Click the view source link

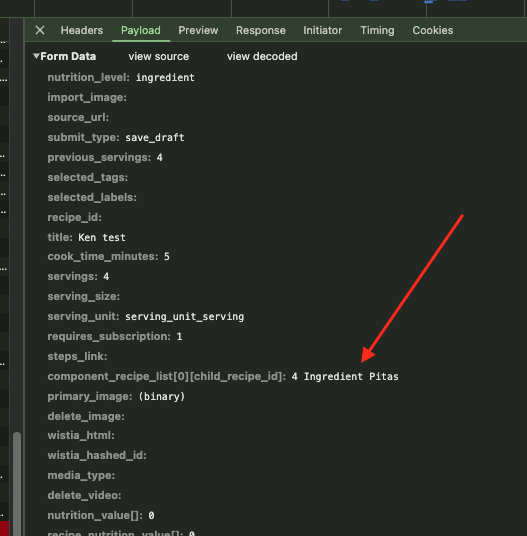click(159, 56)
